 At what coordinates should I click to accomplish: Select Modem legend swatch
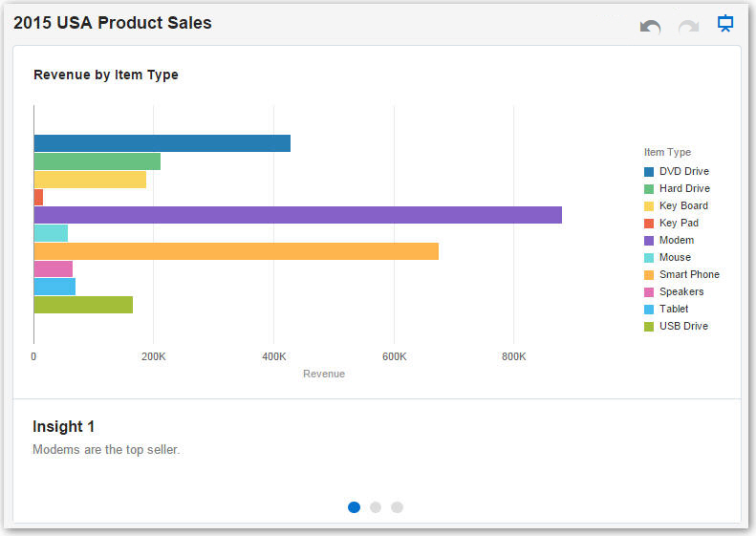[x=649, y=241]
